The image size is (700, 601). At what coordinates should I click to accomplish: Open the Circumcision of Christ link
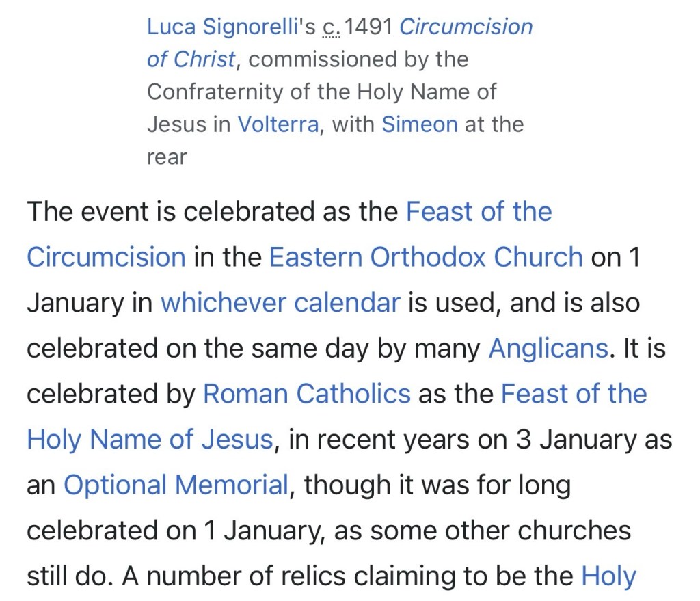point(465,27)
